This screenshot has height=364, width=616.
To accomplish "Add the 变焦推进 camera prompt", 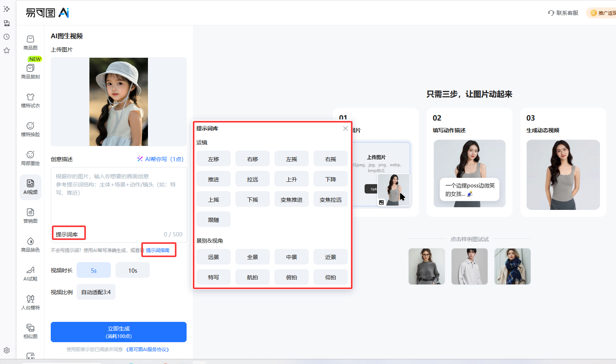I will coord(292,199).
